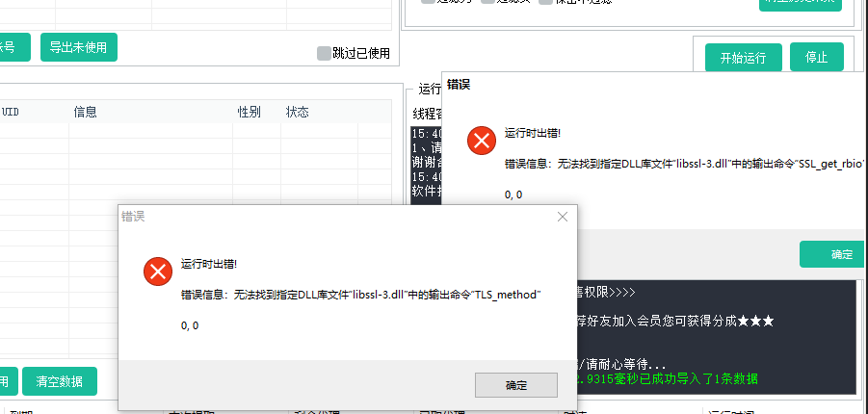Click the 错误 title of the front dialog

point(133,217)
